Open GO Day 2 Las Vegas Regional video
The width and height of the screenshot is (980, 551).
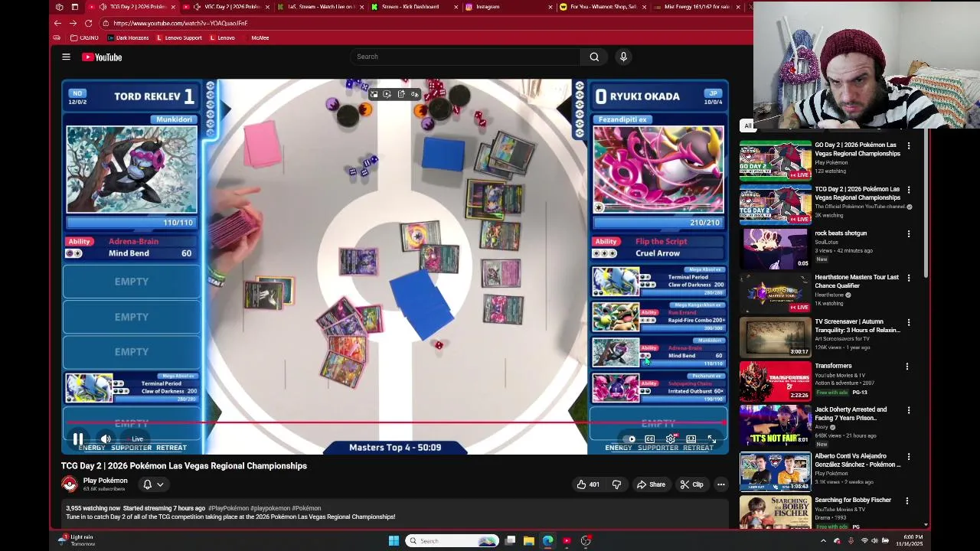coord(776,160)
